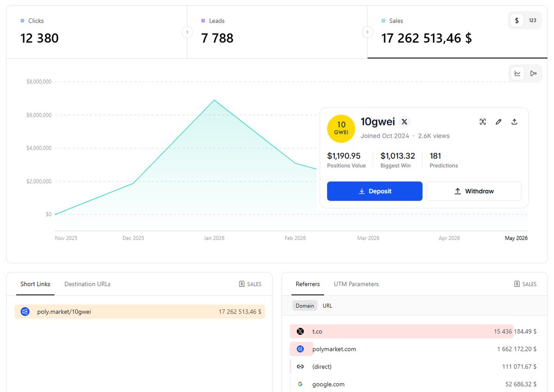Click the Feb 2026 axis label
Screen dimensions: 554x392
pos(295,238)
